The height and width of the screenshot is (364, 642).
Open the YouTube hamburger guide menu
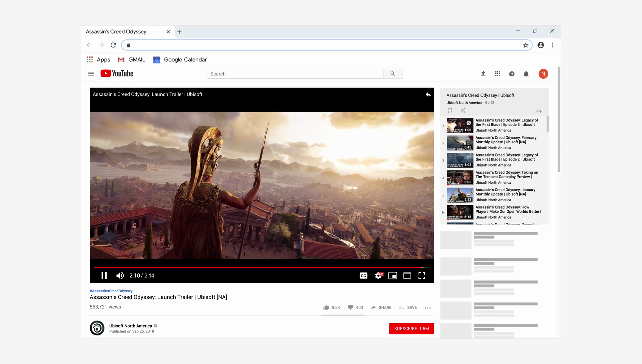click(x=91, y=74)
